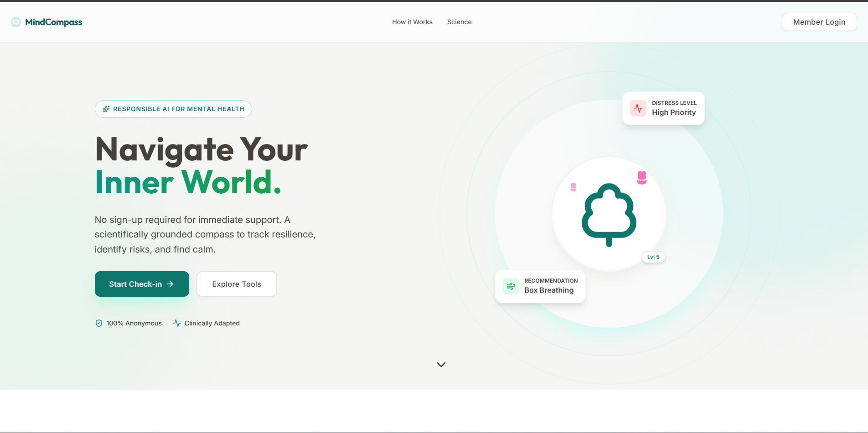The width and height of the screenshot is (868, 433).
Task: Click the MindCompass brain logo icon
Action: click(16, 21)
